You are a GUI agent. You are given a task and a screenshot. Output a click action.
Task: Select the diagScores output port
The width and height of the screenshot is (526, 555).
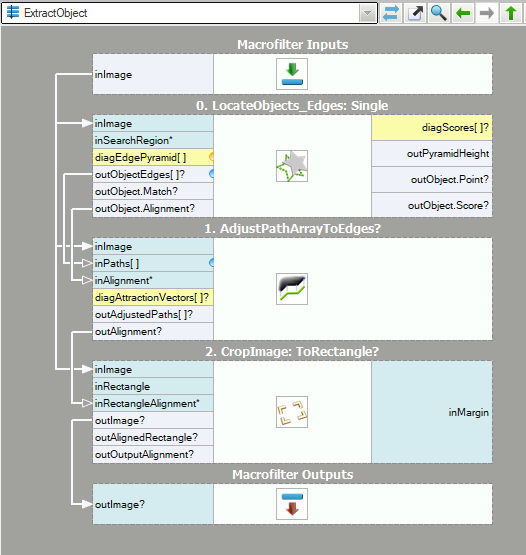(432, 127)
